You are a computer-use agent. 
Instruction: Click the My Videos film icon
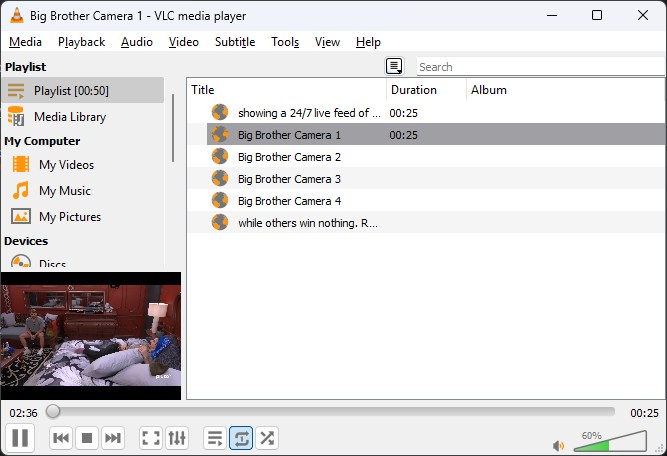pos(21,164)
